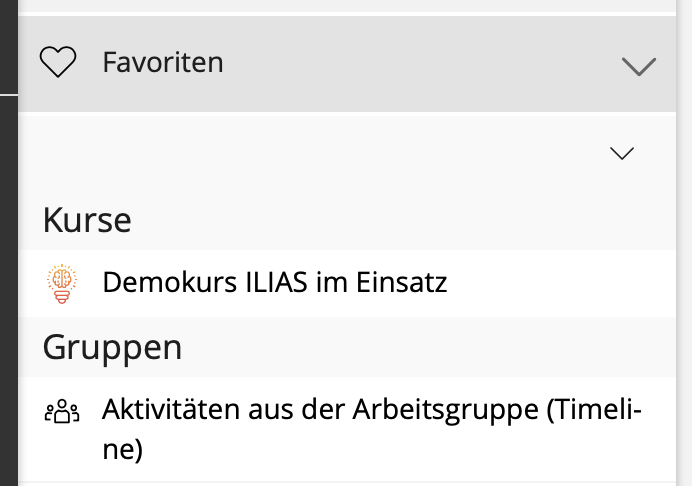Collapse the Favoriten panel with its large chevron

point(638,66)
